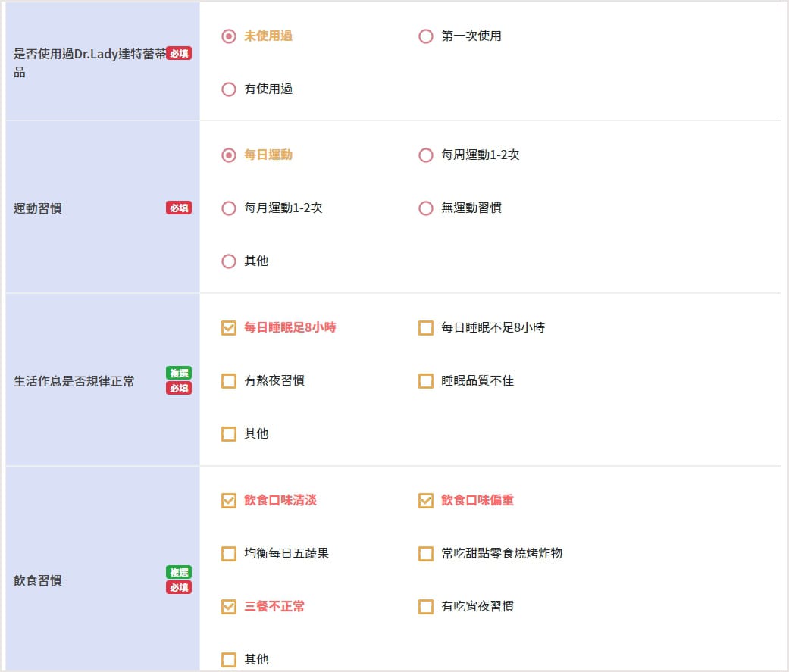The width and height of the screenshot is (789, 672).
Task: Uncheck the 三餐不正常 checkbox
Action: (229, 607)
